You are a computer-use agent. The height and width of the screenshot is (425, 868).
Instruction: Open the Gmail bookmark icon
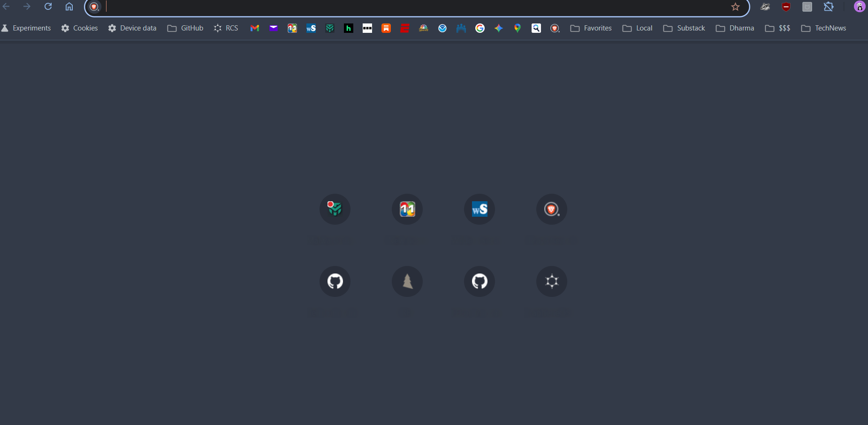(x=255, y=28)
